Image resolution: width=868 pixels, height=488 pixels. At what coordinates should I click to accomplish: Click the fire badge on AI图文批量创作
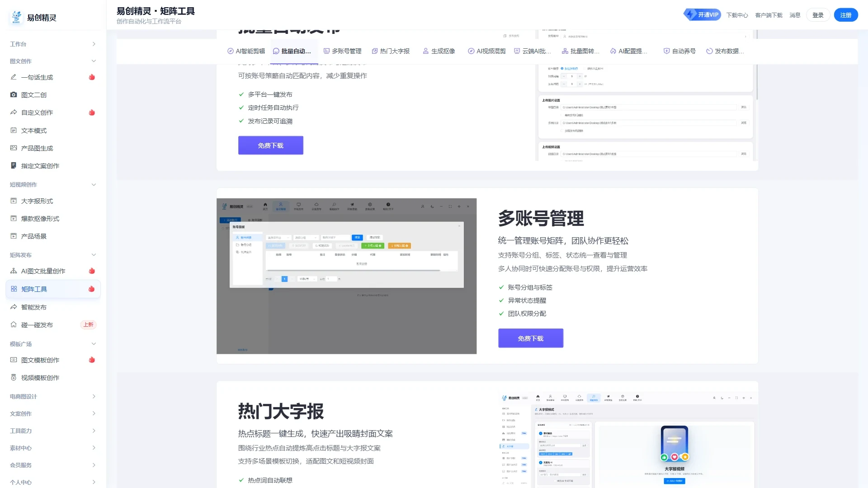pos(92,271)
